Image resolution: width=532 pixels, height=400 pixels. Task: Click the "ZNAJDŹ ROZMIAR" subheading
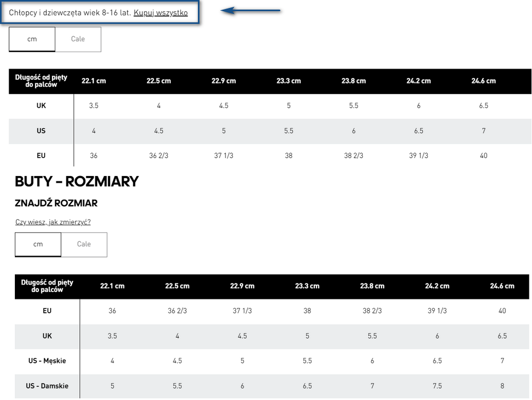pyautogui.click(x=56, y=203)
